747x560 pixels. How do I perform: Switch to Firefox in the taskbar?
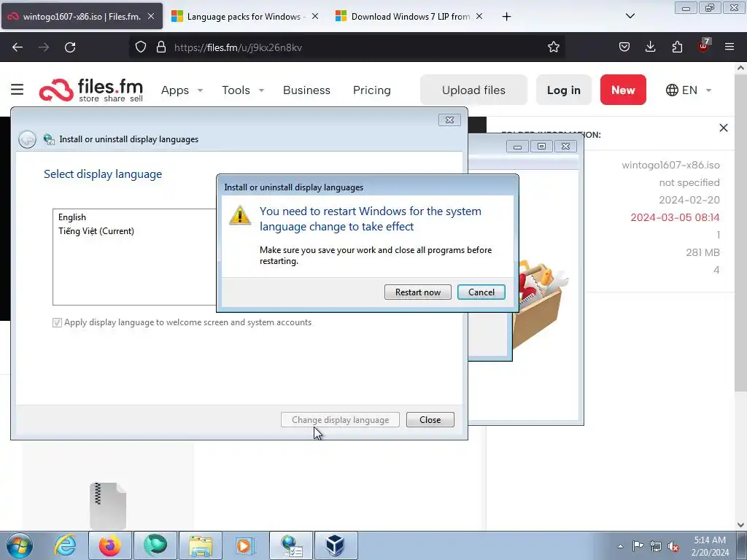pyautogui.click(x=110, y=545)
